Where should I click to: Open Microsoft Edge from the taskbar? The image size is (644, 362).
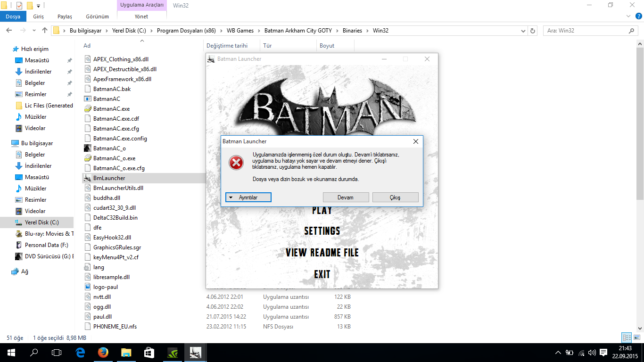coord(80,352)
